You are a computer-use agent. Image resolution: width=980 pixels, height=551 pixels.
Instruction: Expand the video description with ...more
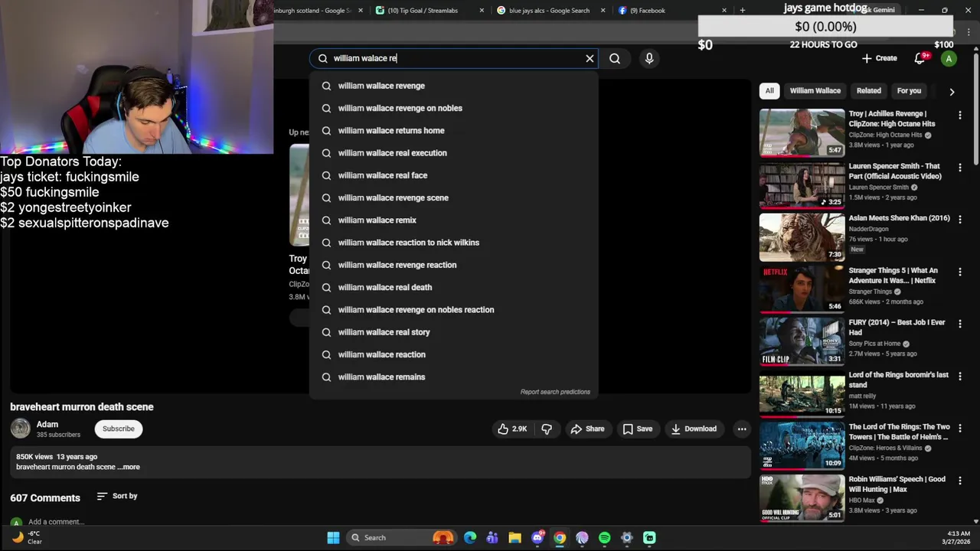[129, 467]
